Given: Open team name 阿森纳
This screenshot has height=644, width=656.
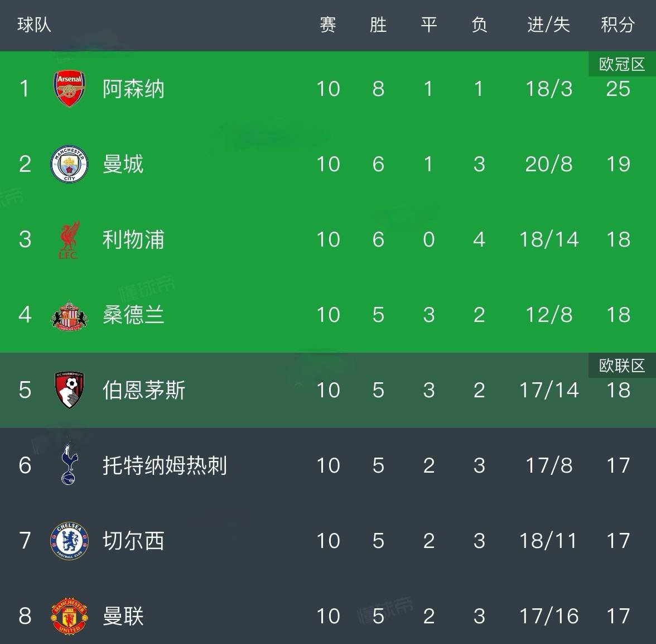Looking at the screenshot, I should tap(133, 89).
